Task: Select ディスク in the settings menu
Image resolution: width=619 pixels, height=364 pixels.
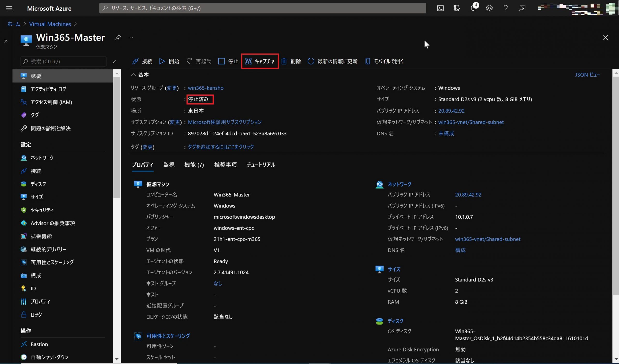Action: [38, 184]
